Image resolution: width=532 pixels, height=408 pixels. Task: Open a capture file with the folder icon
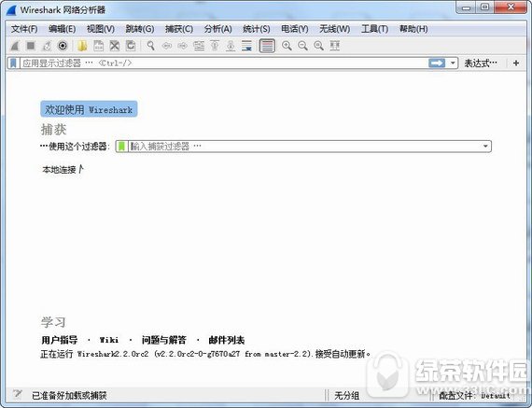tap(82, 46)
